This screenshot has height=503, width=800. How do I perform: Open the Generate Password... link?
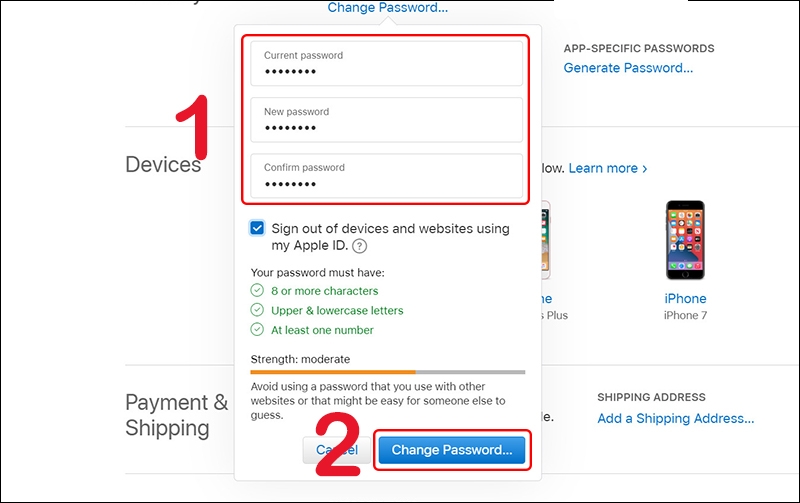point(628,68)
